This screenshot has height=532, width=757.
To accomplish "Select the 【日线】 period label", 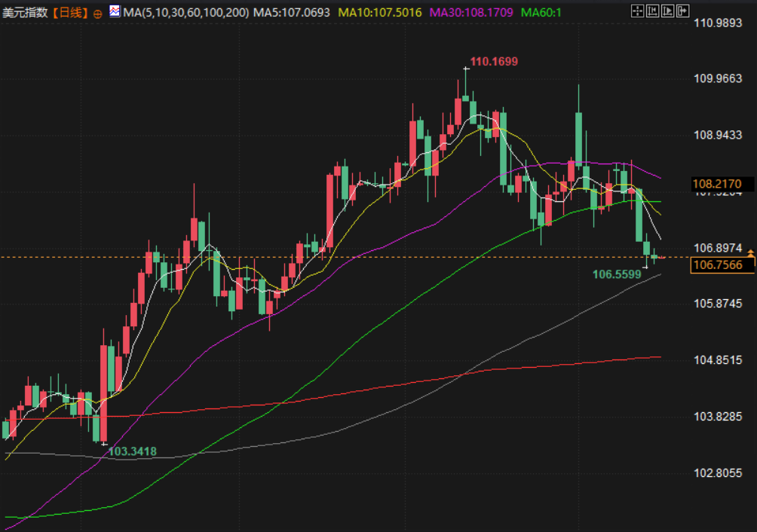I will point(70,13).
